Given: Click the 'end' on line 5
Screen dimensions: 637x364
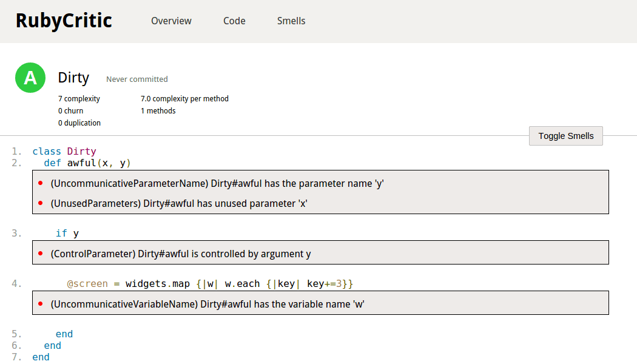Looking at the screenshot, I should pos(64,334).
